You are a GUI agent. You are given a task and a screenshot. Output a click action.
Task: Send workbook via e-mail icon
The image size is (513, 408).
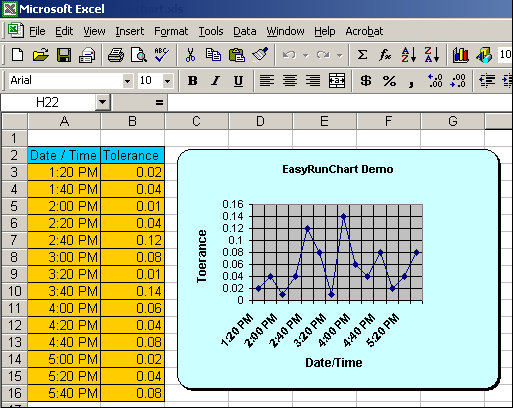coord(87,55)
